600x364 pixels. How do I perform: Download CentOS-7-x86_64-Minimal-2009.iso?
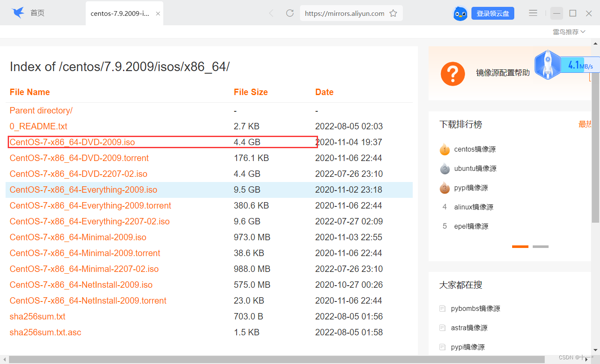tap(78, 237)
